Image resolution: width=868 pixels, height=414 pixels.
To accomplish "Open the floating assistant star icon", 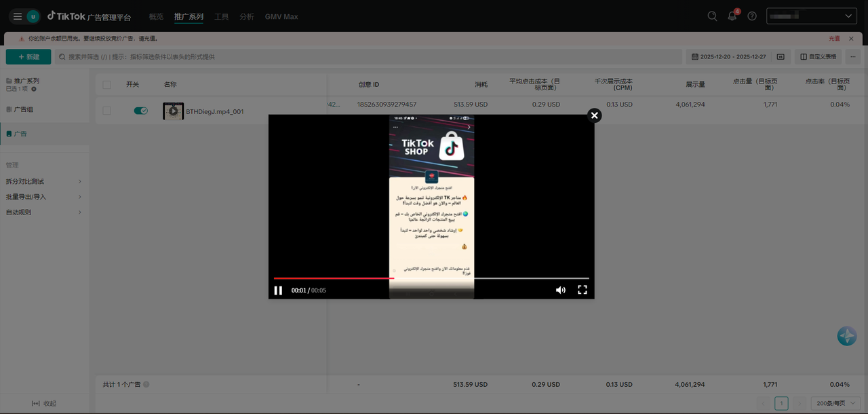I will click(x=847, y=336).
